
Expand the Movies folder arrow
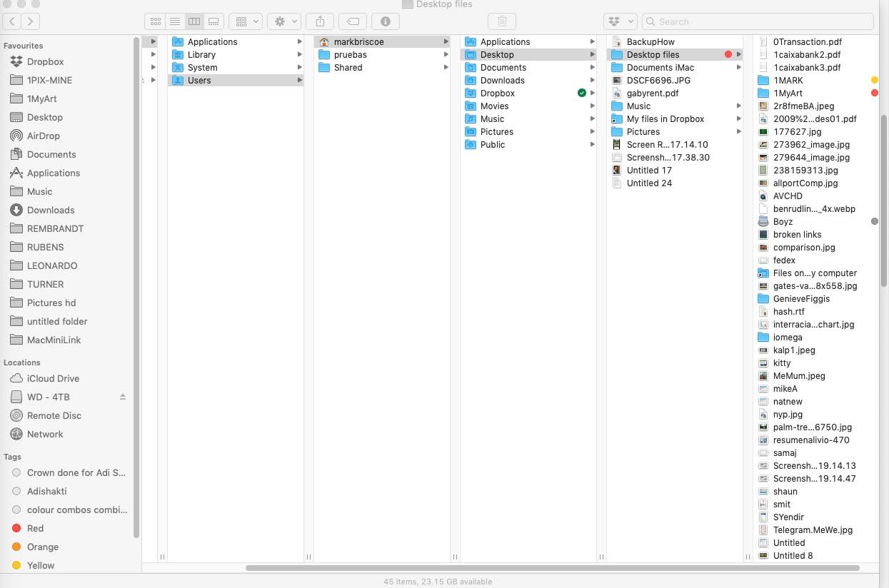593,106
